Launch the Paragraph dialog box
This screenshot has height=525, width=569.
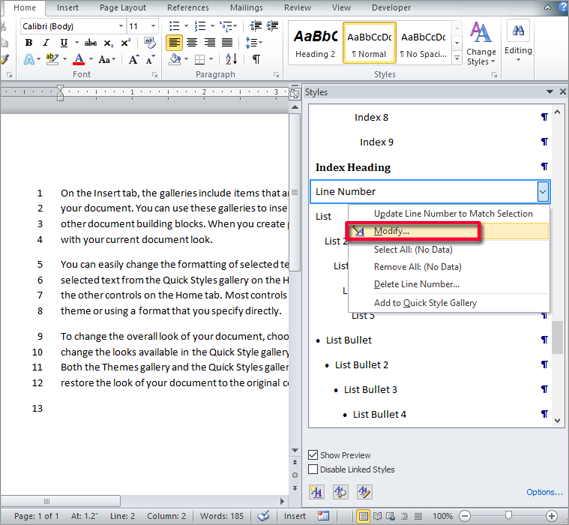pos(276,75)
